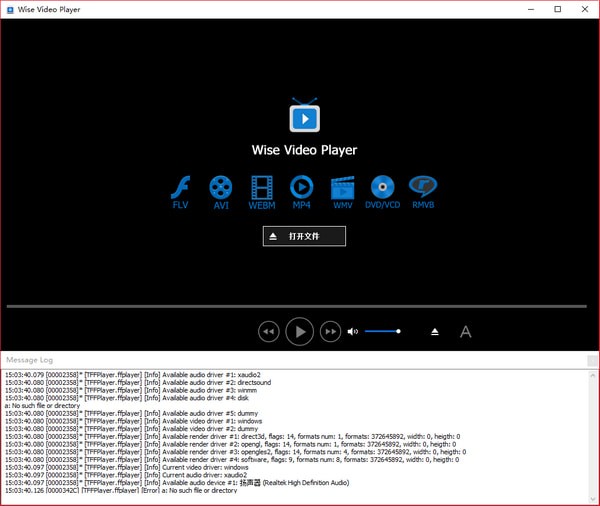The width and height of the screenshot is (600, 506).
Task: Open subtitle settings via the A icon
Action: tap(465, 331)
